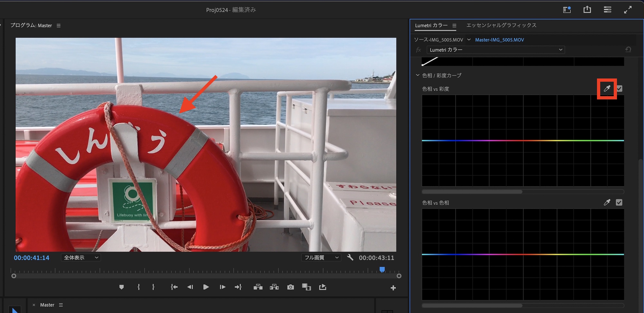Click the share/export icon in top bar
The height and width of the screenshot is (313, 644).
click(x=587, y=10)
